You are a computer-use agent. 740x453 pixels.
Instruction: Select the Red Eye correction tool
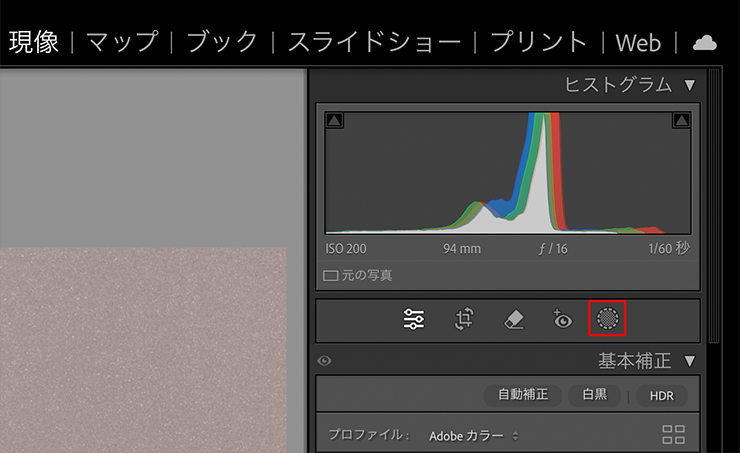(x=561, y=319)
